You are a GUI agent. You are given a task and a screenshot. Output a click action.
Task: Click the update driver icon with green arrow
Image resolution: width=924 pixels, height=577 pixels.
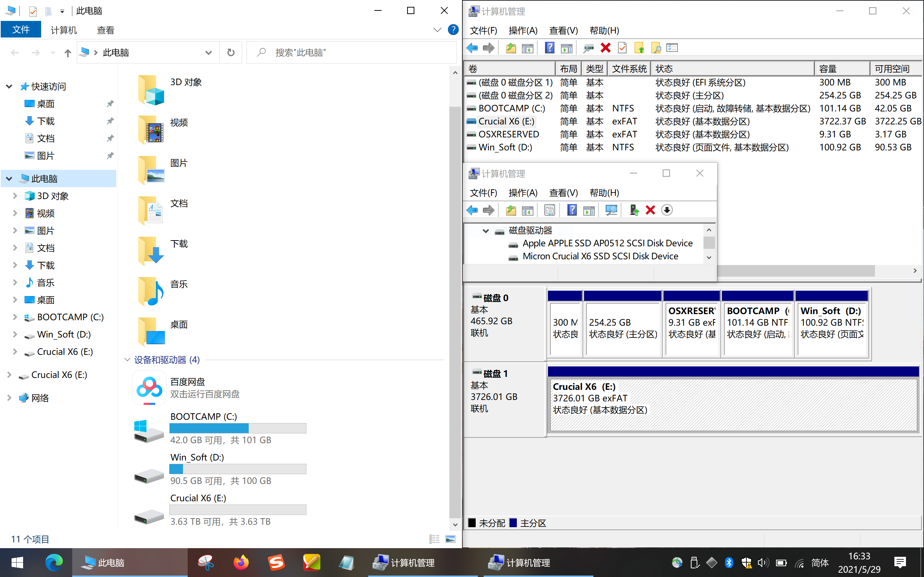634,210
